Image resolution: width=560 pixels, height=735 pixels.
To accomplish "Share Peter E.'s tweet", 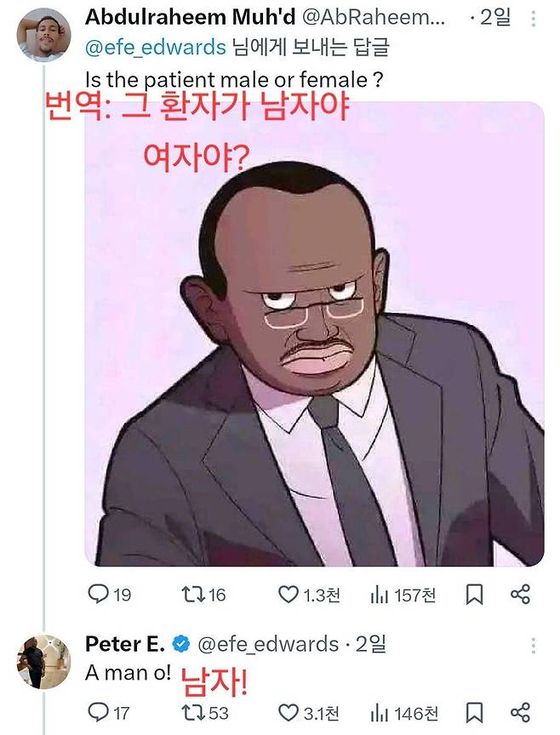I will [520, 712].
